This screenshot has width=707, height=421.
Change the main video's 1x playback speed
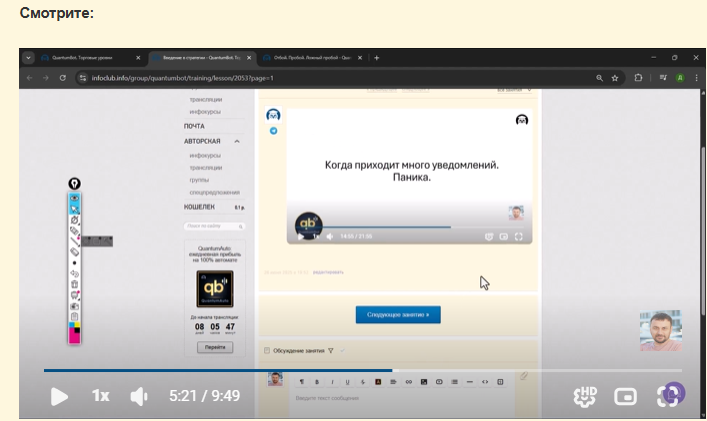[101, 396]
